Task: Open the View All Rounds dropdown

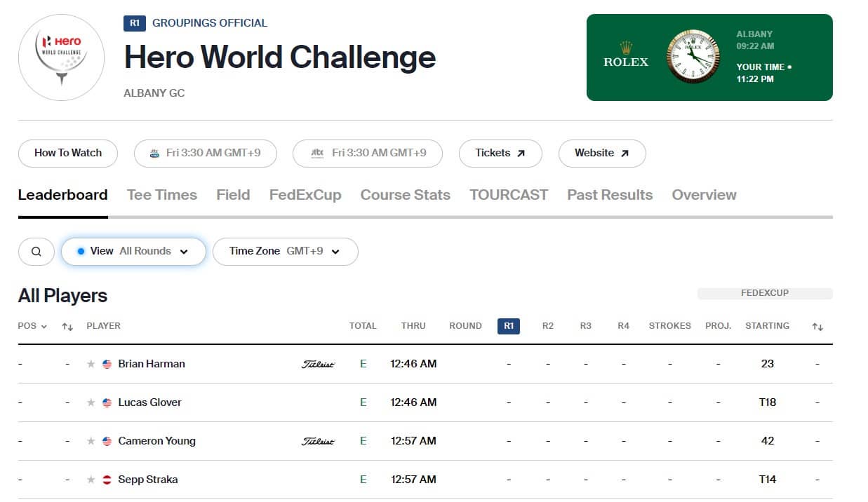Action: tap(133, 252)
